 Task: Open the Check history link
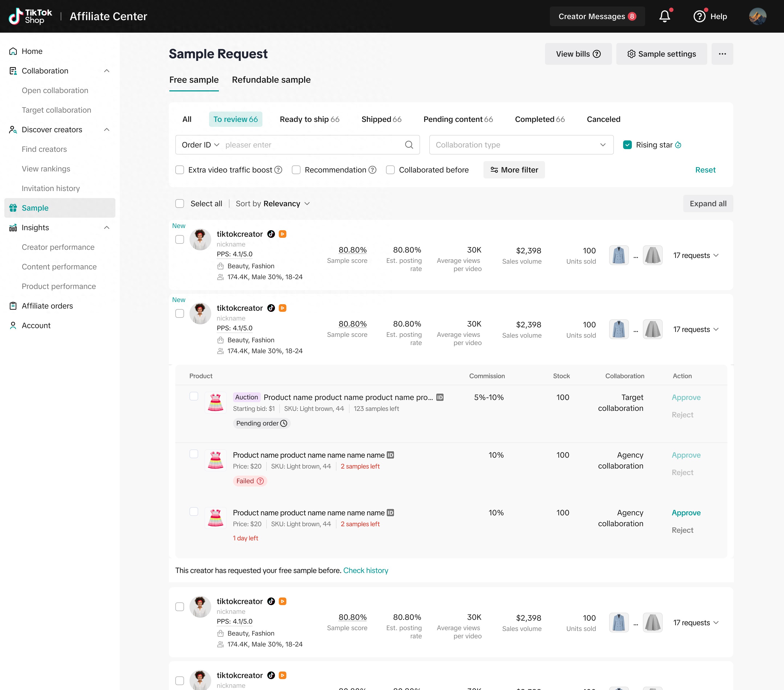[366, 570]
